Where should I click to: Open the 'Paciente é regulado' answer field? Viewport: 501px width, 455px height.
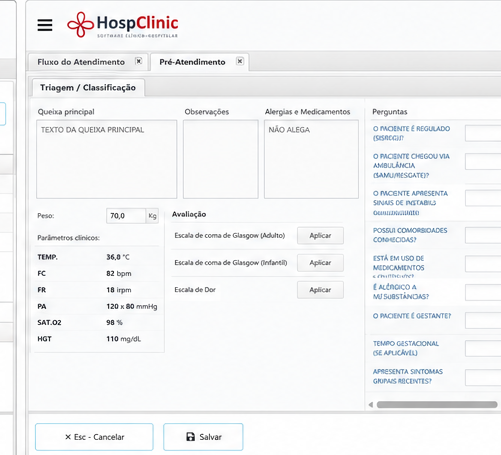tap(483, 133)
